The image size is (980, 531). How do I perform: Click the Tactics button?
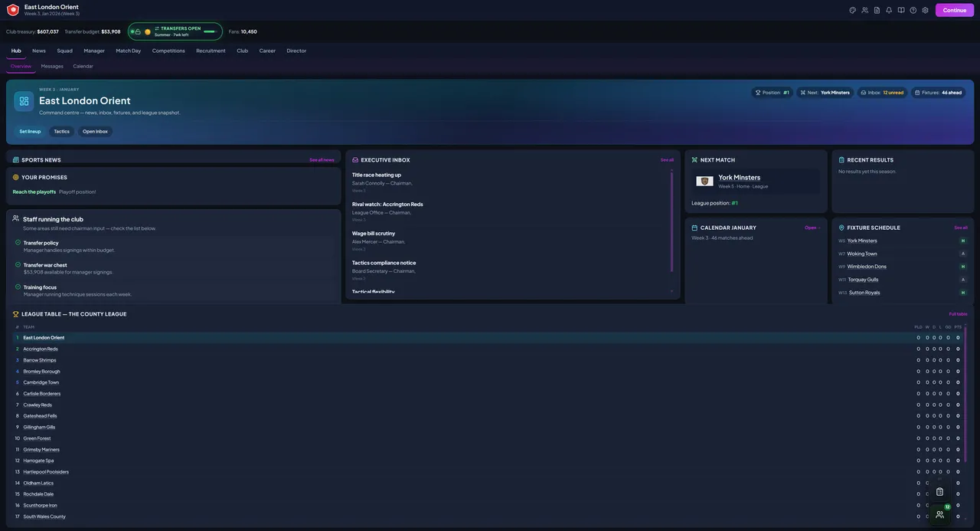[61, 131]
